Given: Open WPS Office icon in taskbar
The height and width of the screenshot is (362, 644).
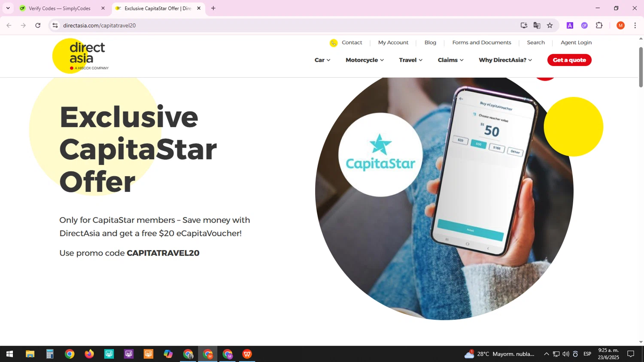Looking at the screenshot, I should tap(247, 354).
